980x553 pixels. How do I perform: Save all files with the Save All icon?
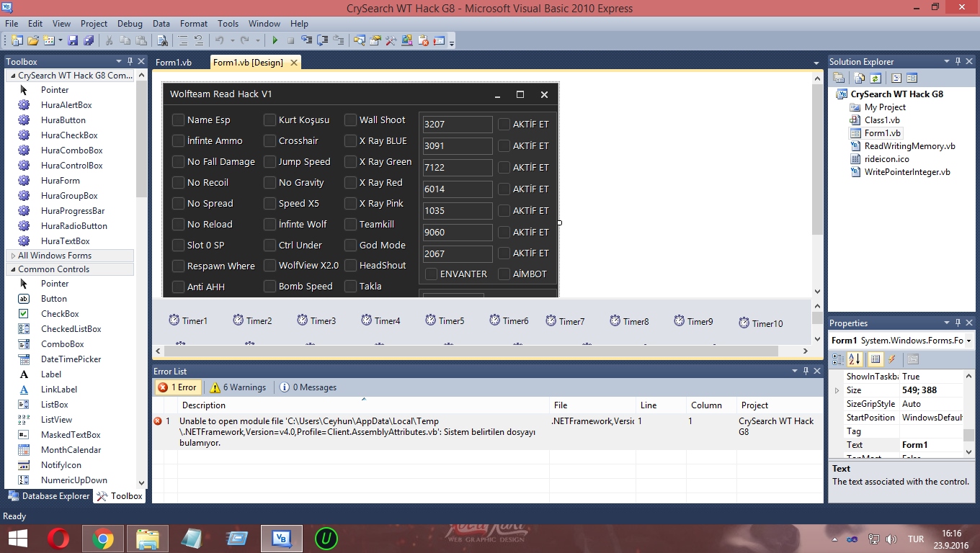(89, 41)
